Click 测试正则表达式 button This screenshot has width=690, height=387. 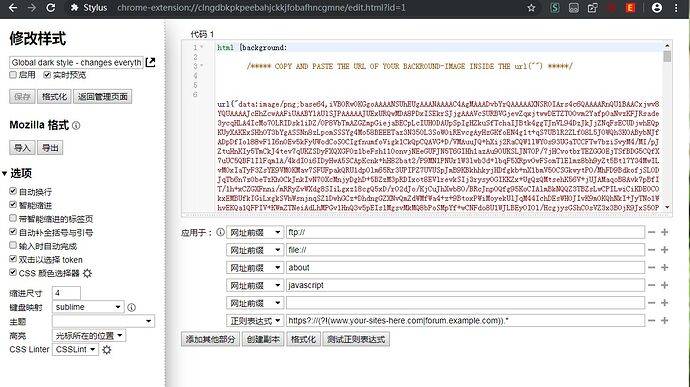pyautogui.click(x=356, y=339)
